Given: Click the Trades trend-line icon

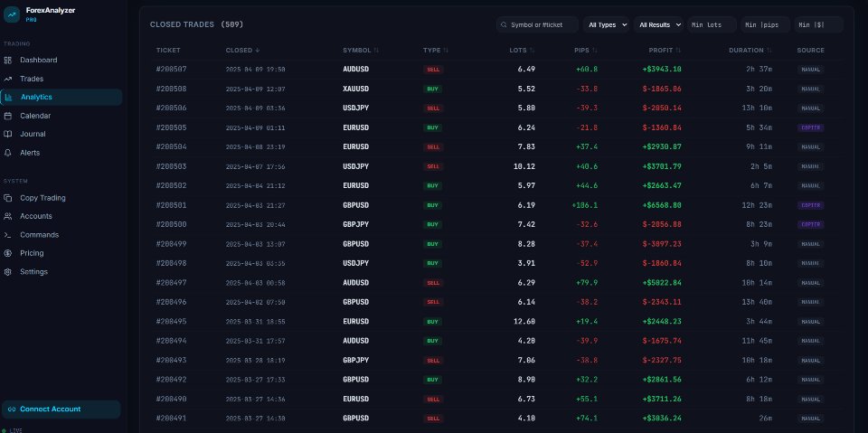Looking at the screenshot, I should (8, 79).
